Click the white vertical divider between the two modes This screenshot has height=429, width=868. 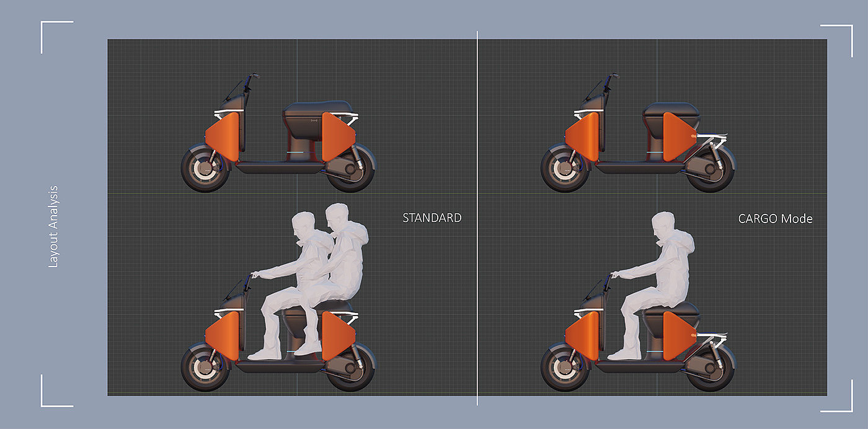(477, 218)
